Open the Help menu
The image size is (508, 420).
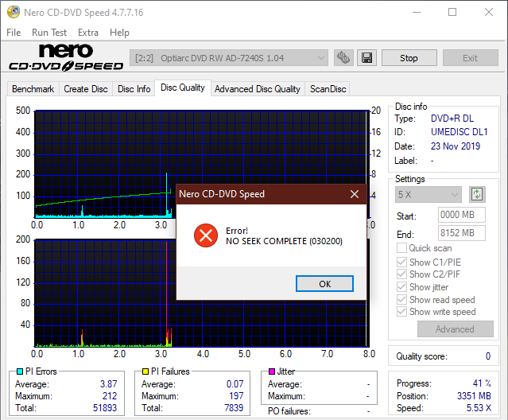(x=119, y=33)
